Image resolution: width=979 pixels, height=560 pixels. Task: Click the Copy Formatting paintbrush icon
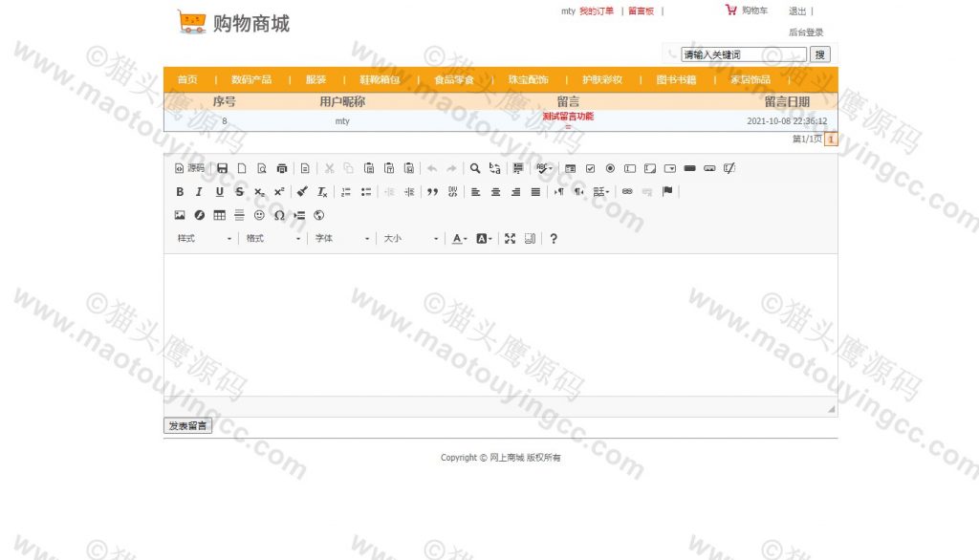click(x=302, y=192)
